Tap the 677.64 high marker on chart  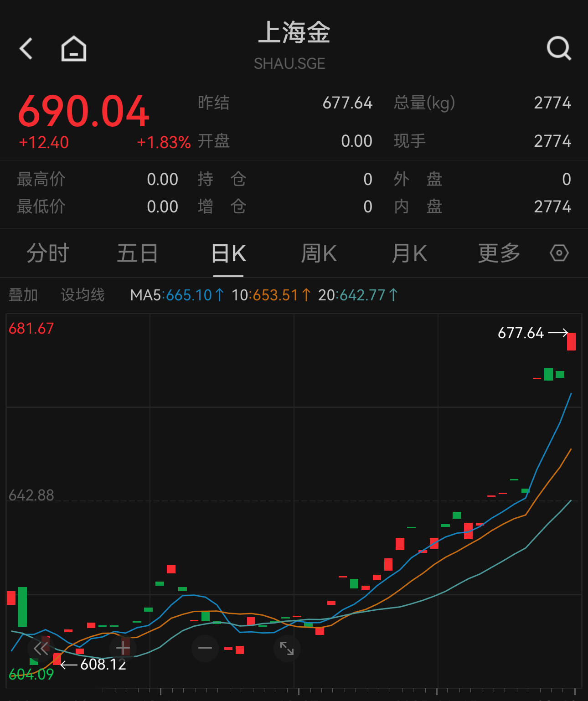click(521, 333)
